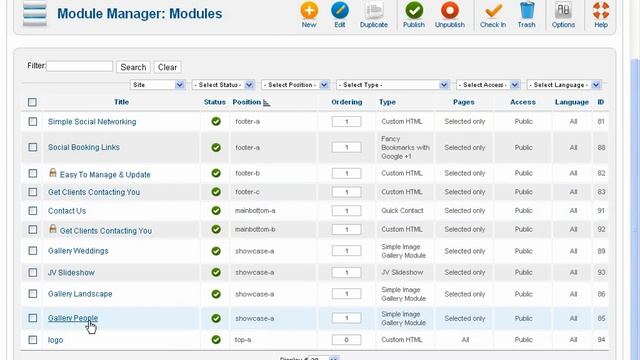Check the Gallery Weddings row checkbox
Screen dimensions: 640x360
pos(33,251)
